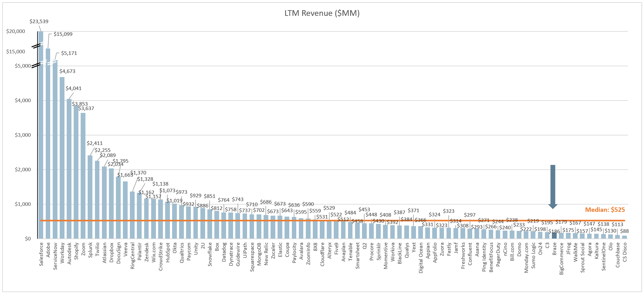The width and height of the screenshot is (644, 294).
Task: Select the highlighted dark Braze bar
Action: (x=554, y=236)
